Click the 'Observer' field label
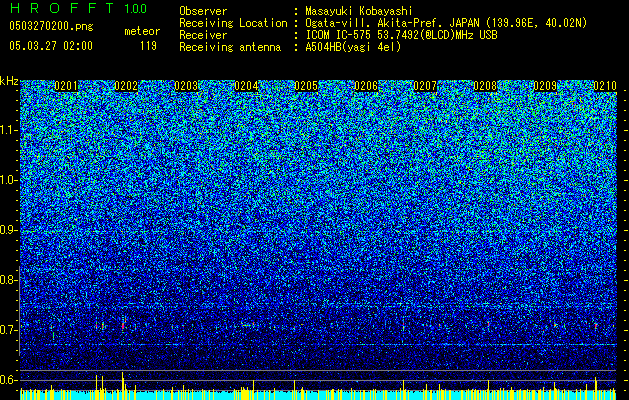 pos(203,11)
